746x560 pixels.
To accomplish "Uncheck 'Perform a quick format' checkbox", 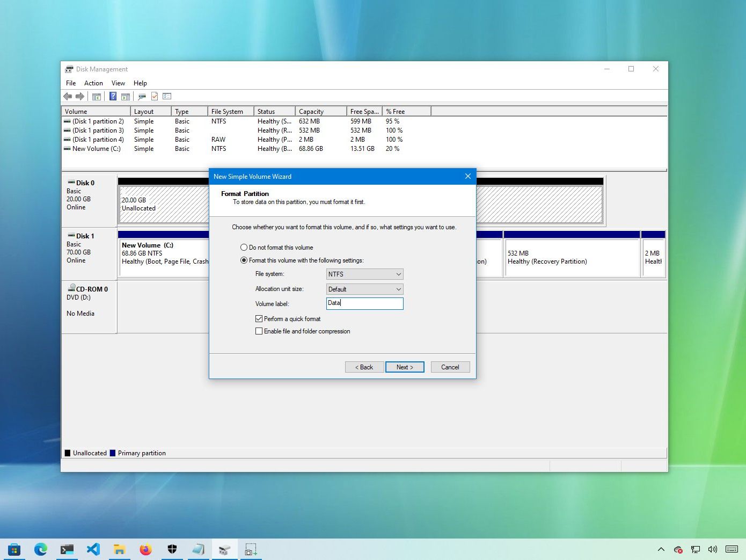I will click(259, 319).
